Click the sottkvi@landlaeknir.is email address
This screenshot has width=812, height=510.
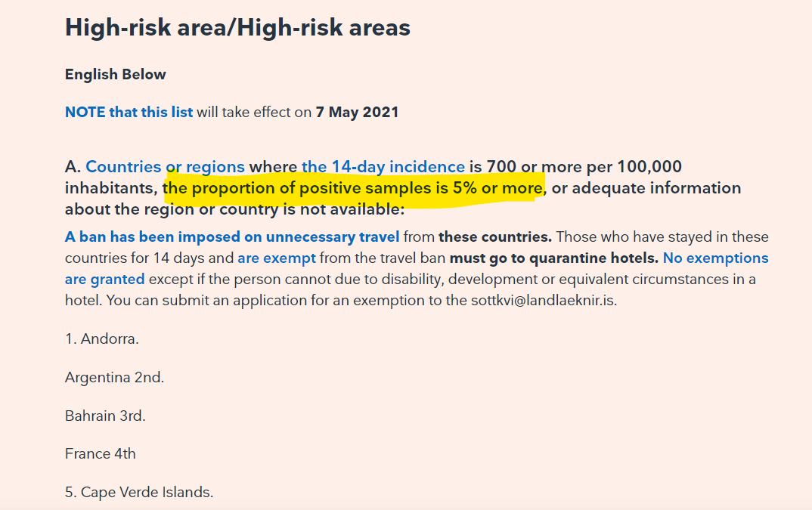(544, 301)
